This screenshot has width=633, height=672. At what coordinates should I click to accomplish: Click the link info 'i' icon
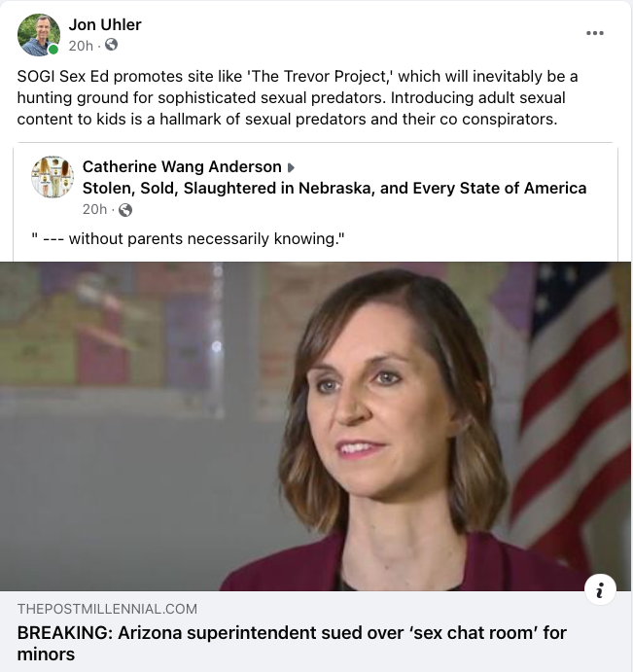[x=600, y=589]
